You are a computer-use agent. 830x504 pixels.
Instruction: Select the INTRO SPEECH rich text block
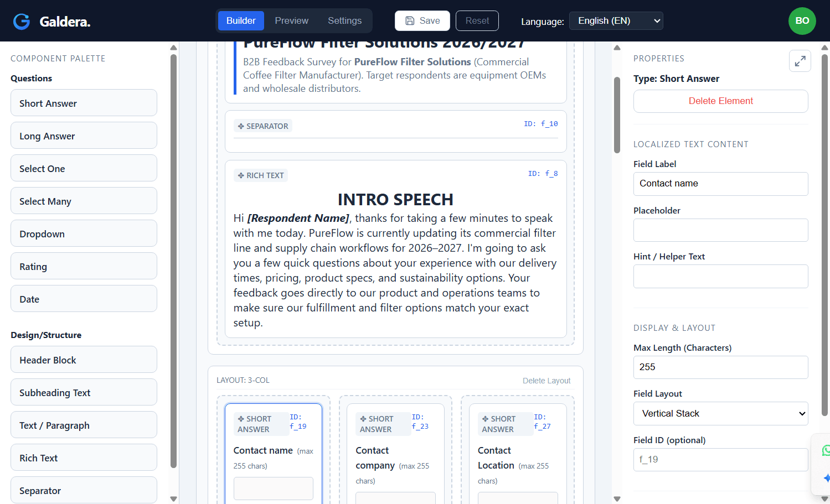pos(395,249)
